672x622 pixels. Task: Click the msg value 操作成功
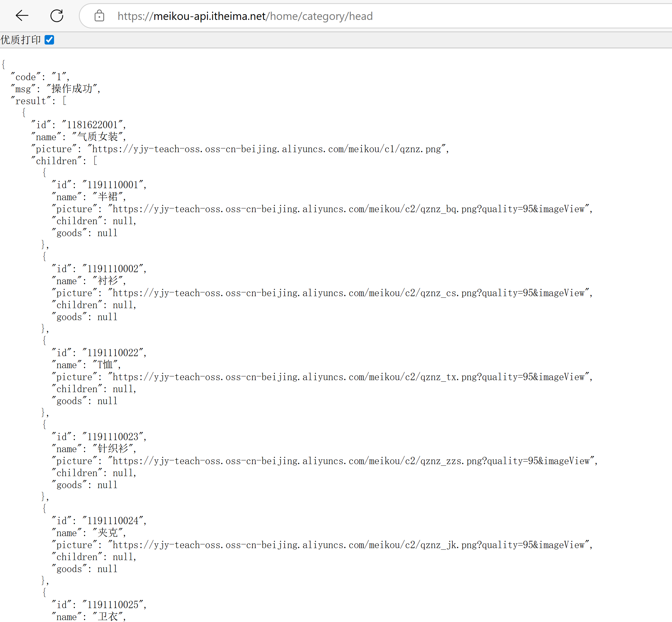pyautogui.click(x=72, y=89)
